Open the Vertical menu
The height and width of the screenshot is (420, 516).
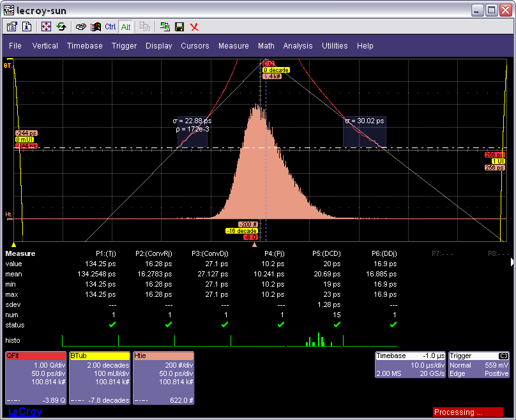(x=45, y=46)
